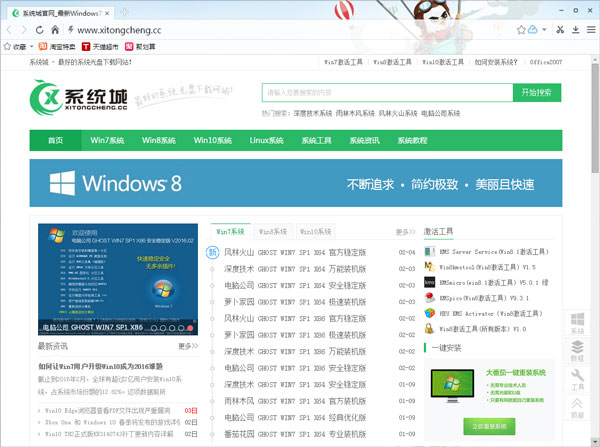Open article 如何让Win7用户升级Win10

coord(101,367)
